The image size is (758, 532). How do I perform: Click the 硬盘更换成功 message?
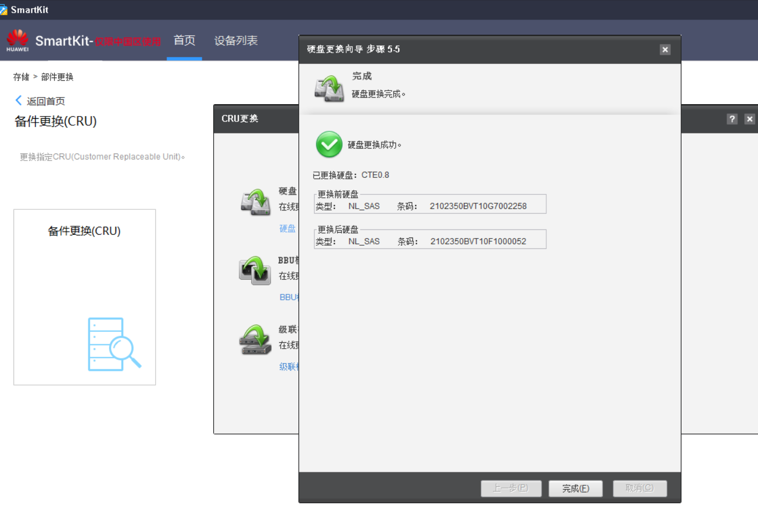[x=374, y=145]
